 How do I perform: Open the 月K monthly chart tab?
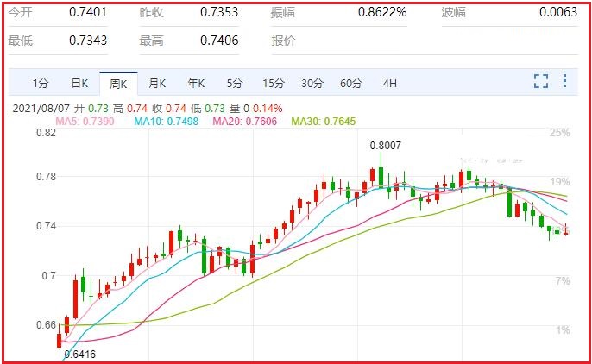(157, 83)
